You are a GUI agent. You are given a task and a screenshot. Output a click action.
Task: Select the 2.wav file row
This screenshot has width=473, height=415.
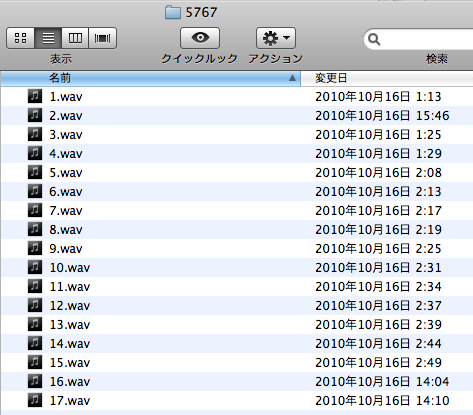(237, 116)
